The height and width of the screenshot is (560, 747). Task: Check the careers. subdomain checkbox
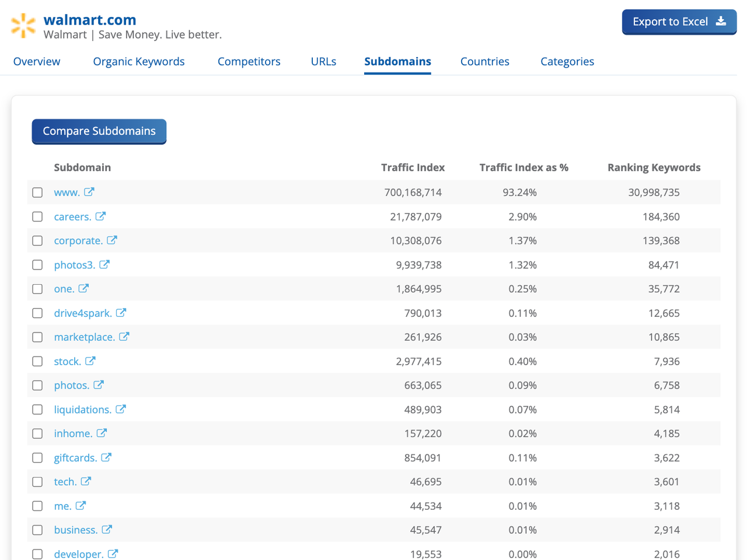tap(37, 216)
